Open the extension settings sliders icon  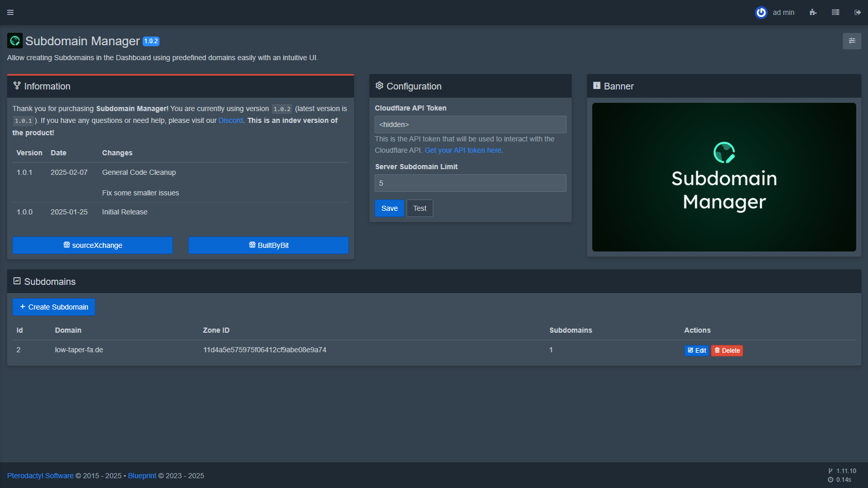[852, 41]
